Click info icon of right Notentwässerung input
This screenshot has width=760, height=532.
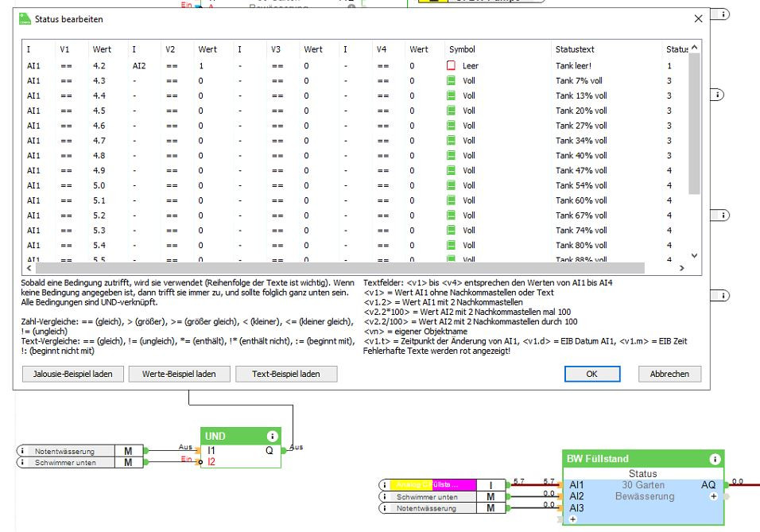click(384, 508)
